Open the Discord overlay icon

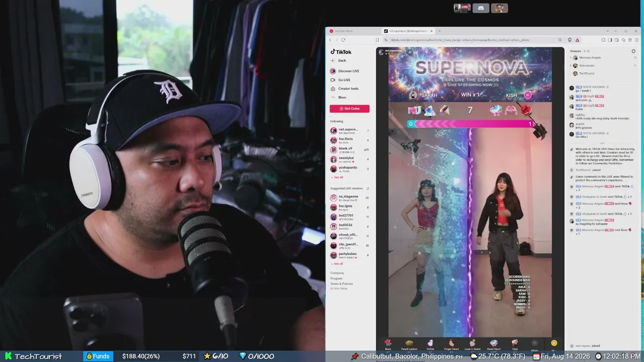coord(480,8)
